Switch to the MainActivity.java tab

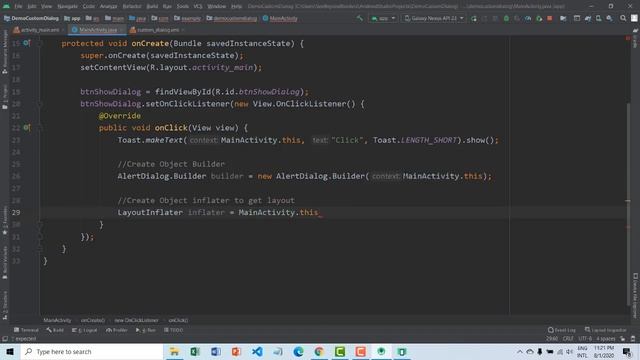click(x=97, y=30)
